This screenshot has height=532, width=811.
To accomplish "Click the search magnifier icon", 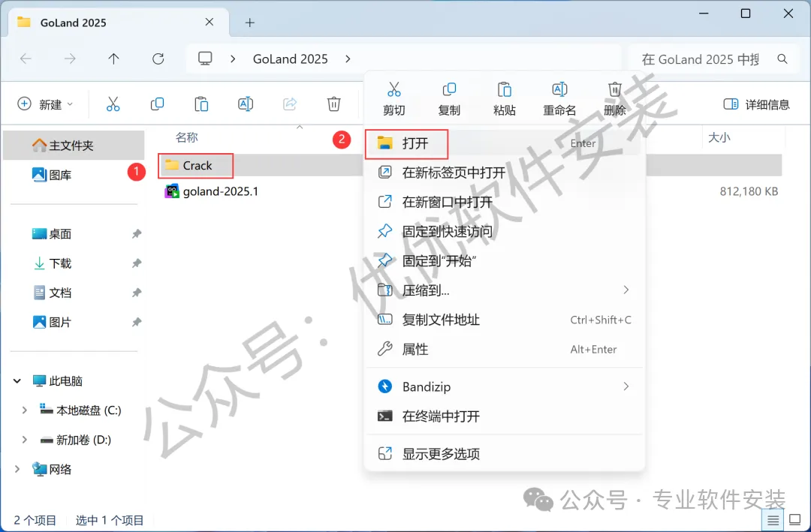I will pyautogui.click(x=782, y=59).
